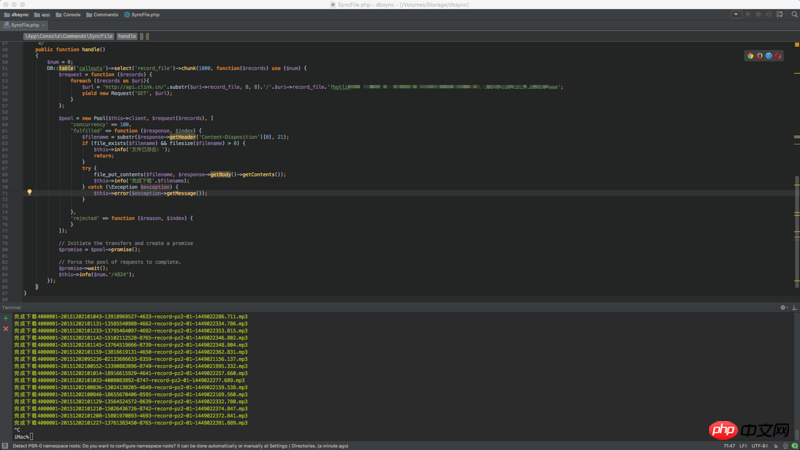This screenshot has width=800, height=450.
Task: Open LF line separator selector
Action: pyautogui.click(x=743, y=446)
